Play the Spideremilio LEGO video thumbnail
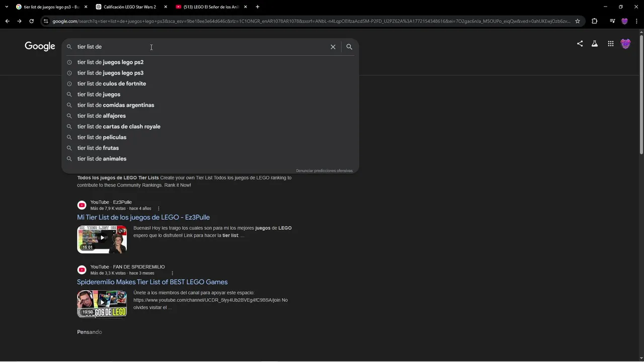644x362 pixels. point(102,304)
